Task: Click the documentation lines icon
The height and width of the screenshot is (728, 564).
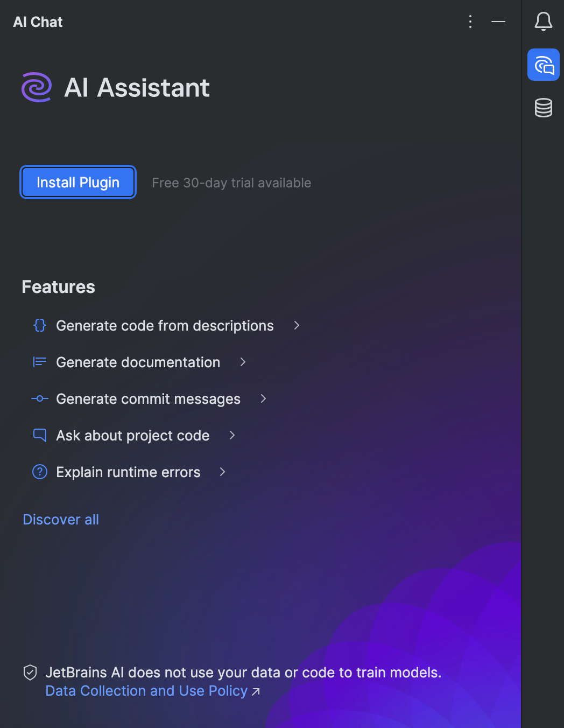Action: coord(40,362)
